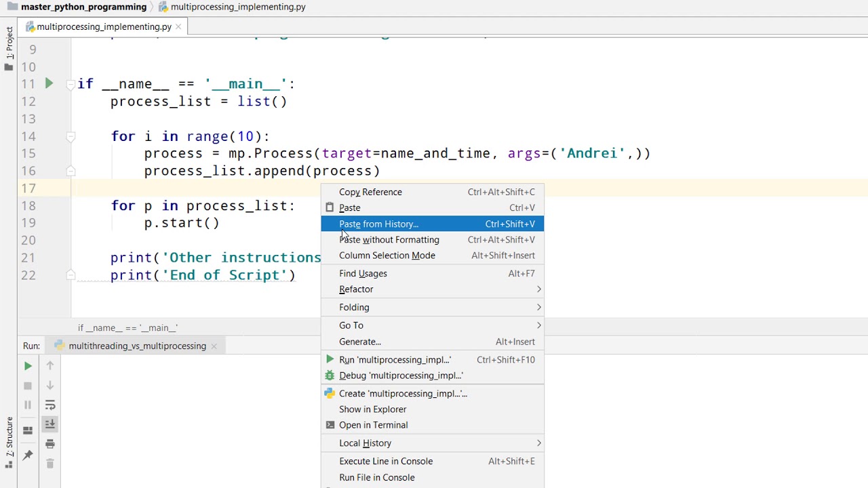868x488 pixels.
Task: Click multiprocessing_implementing.py in the breadcrumb bar
Action: (x=238, y=7)
